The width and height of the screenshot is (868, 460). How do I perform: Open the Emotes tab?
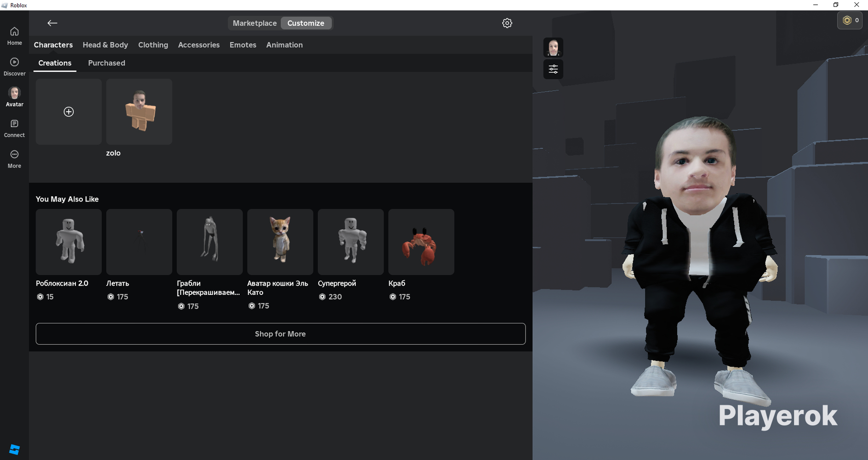(243, 45)
